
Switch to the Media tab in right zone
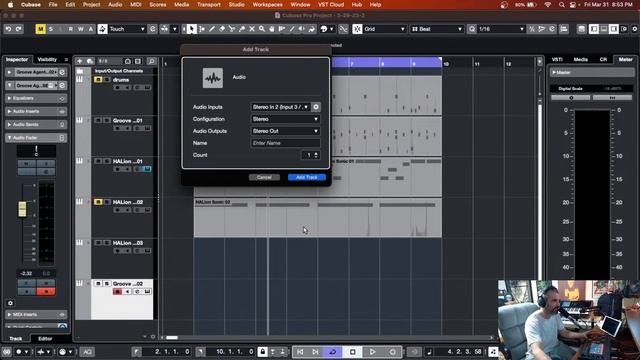coord(580,60)
